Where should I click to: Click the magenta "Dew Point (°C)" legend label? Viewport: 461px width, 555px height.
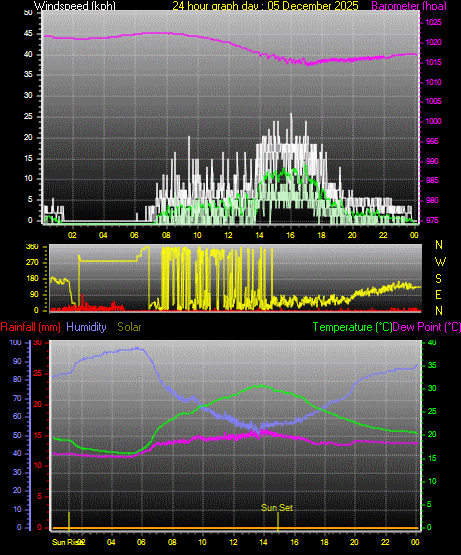(427, 327)
